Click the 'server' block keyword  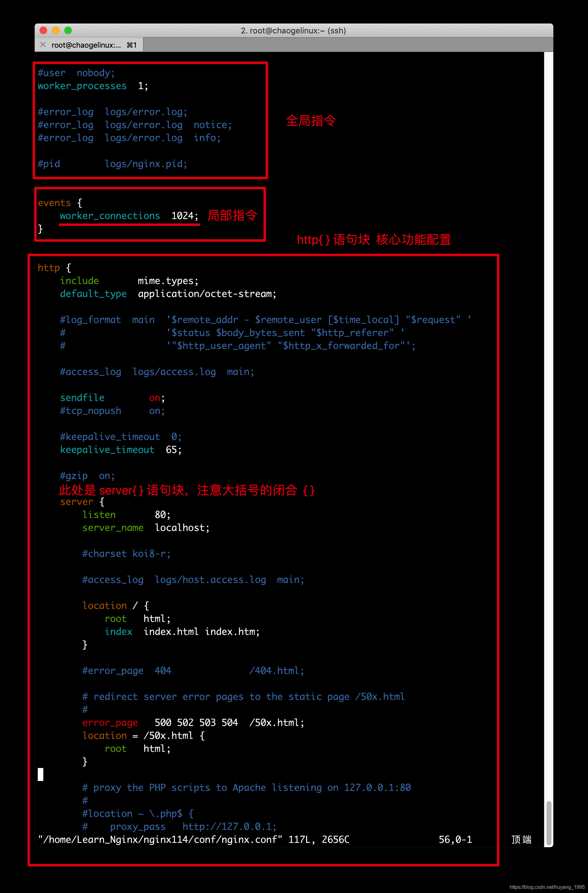(76, 502)
